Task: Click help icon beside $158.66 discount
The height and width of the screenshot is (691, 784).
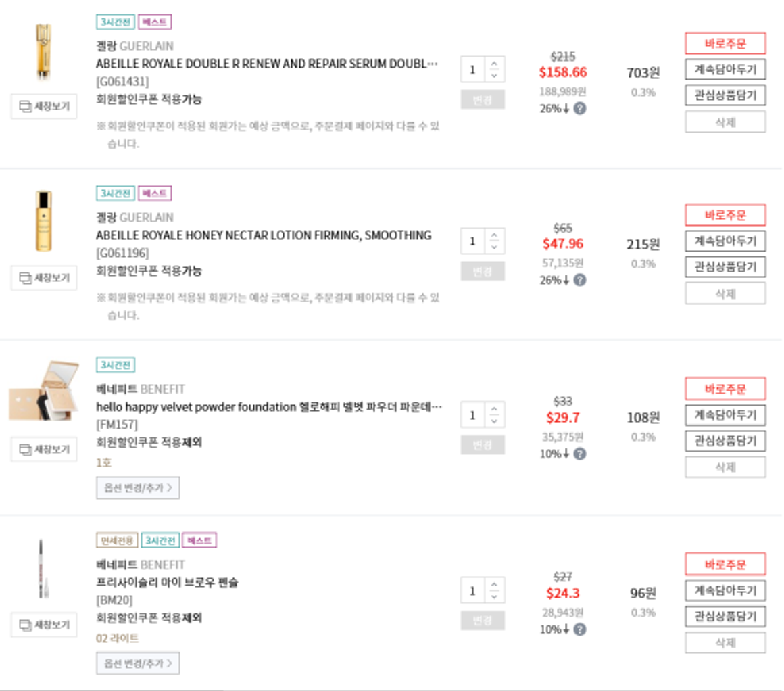Action: click(x=579, y=109)
